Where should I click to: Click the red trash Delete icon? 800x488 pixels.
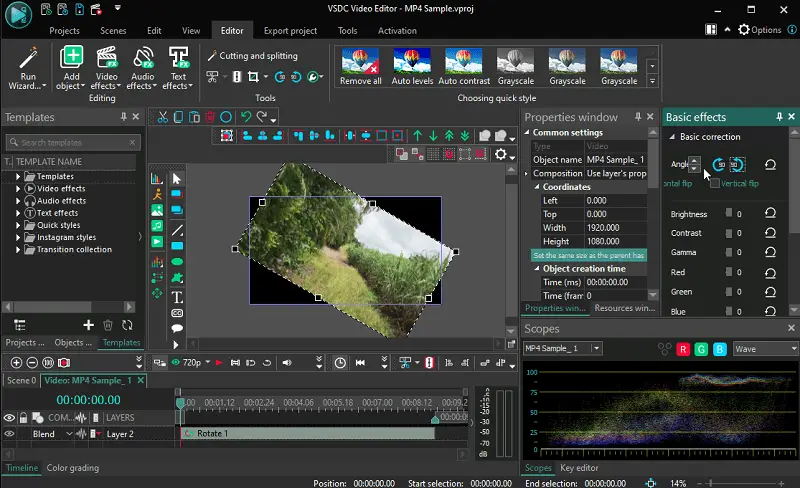[x=210, y=117]
